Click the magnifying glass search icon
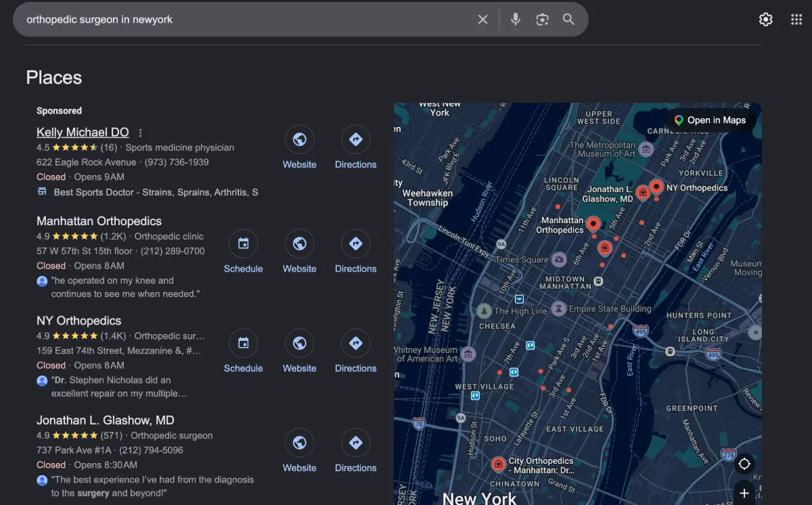 [568, 20]
